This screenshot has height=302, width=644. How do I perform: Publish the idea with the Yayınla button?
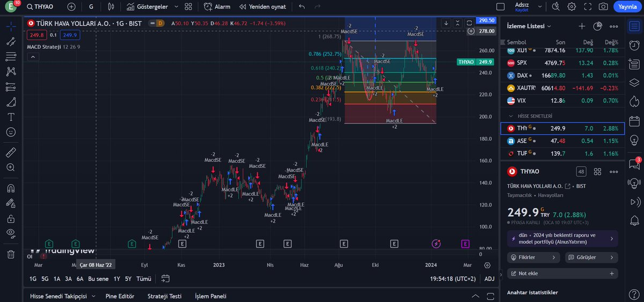(627, 7)
